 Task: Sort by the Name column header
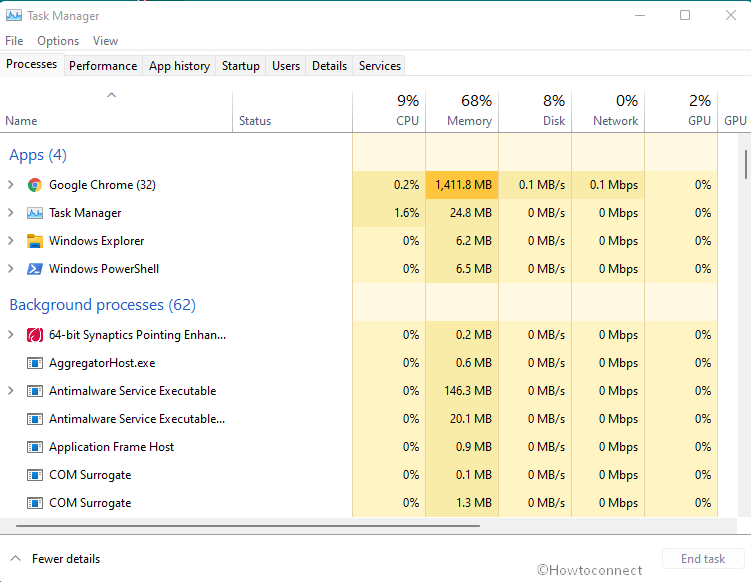click(x=116, y=111)
